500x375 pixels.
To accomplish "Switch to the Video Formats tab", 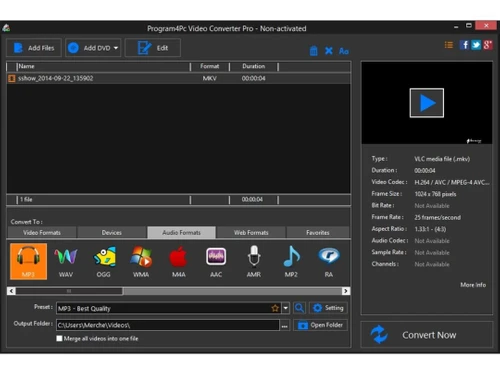I will [42, 232].
